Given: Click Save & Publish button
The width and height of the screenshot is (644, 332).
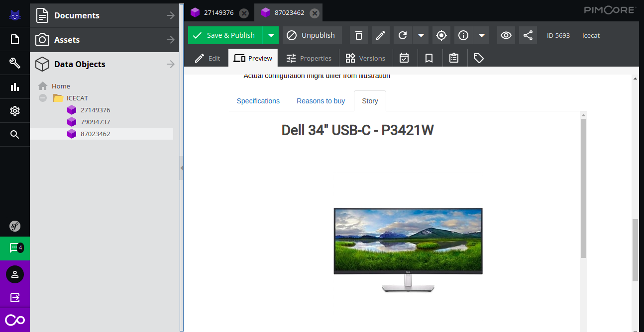Looking at the screenshot, I should tap(225, 35).
